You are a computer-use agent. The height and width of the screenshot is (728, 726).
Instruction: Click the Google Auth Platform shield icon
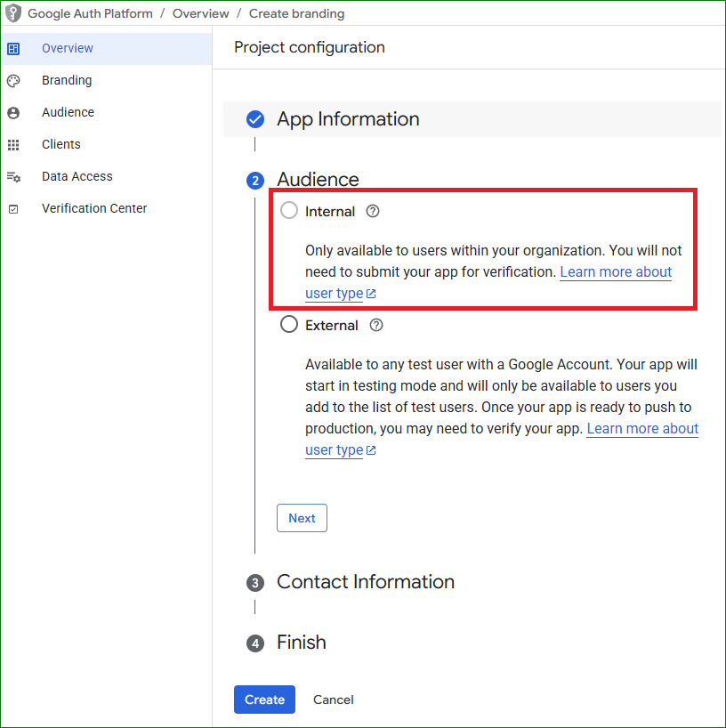[13, 13]
